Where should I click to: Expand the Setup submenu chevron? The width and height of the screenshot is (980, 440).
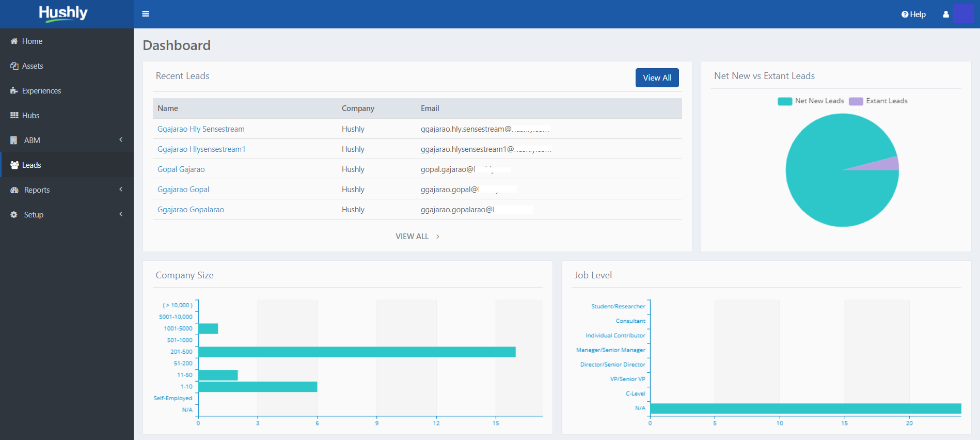click(x=121, y=214)
